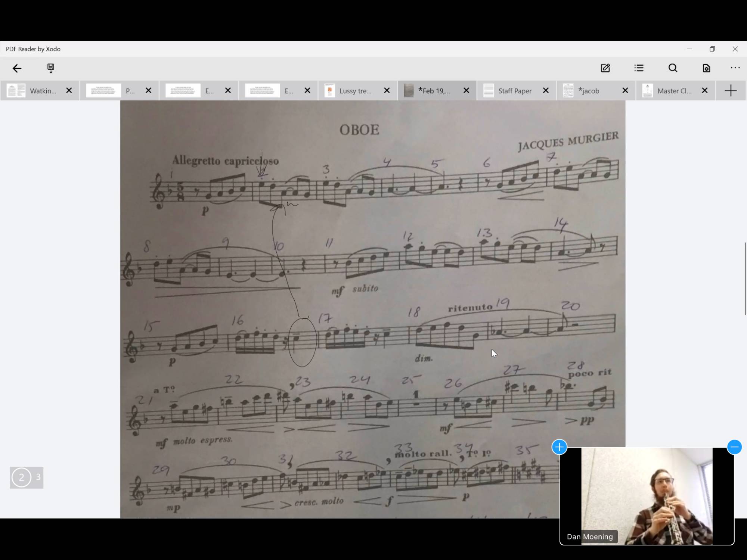Zoom in with the blue plus control
Screen dimensions: 747x560
tap(559, 447)
